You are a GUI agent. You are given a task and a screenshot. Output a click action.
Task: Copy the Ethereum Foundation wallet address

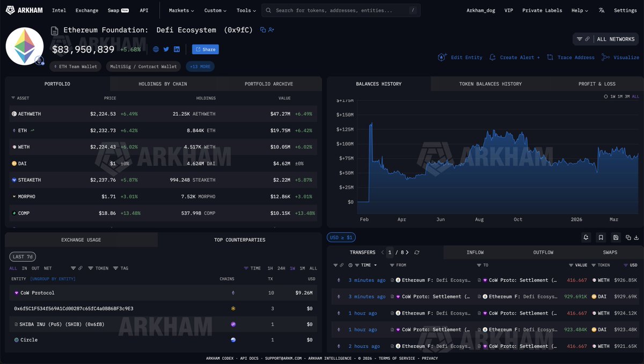coord(262,30)
